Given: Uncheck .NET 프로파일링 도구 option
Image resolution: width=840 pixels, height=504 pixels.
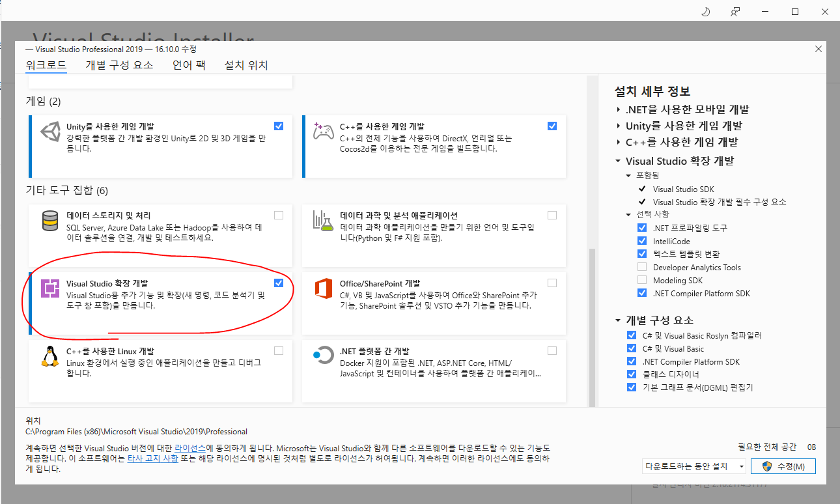Looking at the screenshot, I should (642, 228).
